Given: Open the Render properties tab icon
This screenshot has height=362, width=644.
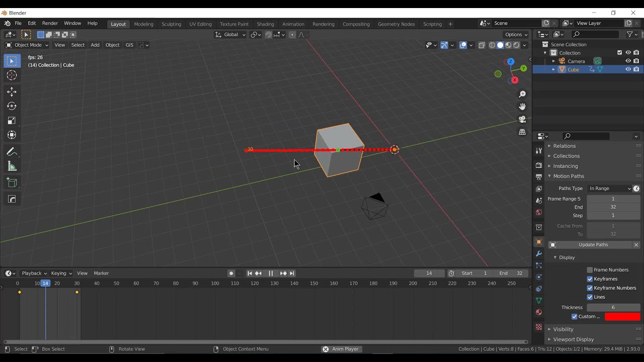Looking at the screenshot, I should coord(539,165).
